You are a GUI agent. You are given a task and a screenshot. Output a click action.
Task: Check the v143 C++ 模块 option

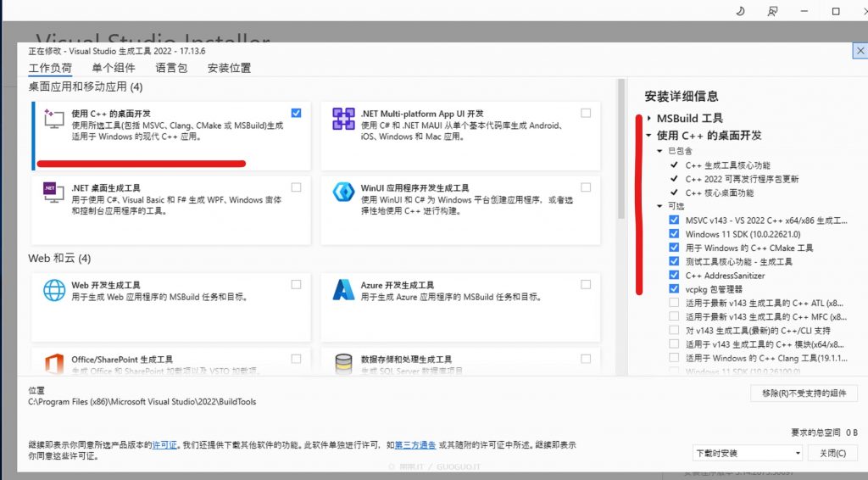coord(674,343)
